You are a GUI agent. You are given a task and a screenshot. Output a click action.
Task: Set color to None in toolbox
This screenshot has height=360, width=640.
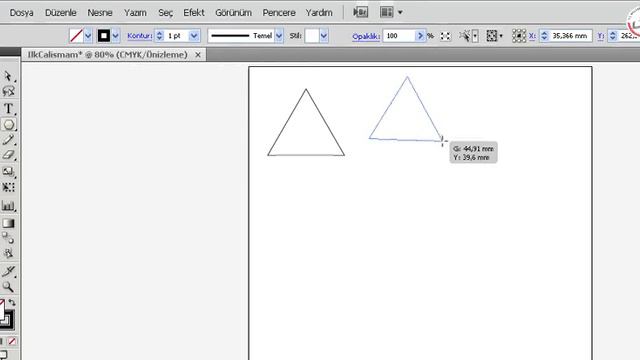pyautogui.click(x=12, y=341)
